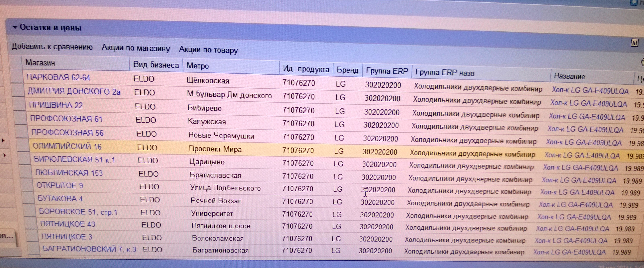Open store link ОЛИМПИЙСКИЙ 16
This screenshot has height=268, width=644.
click(67, 146)
